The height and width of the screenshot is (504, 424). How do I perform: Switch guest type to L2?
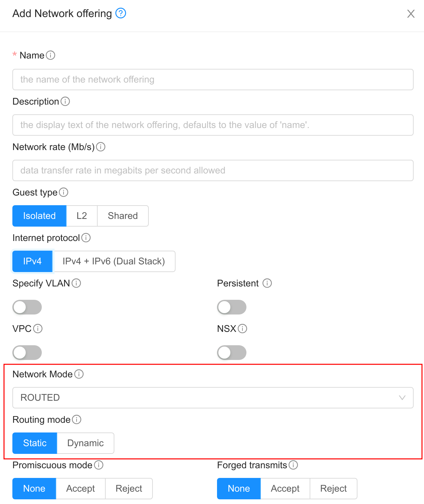point(82,216)
